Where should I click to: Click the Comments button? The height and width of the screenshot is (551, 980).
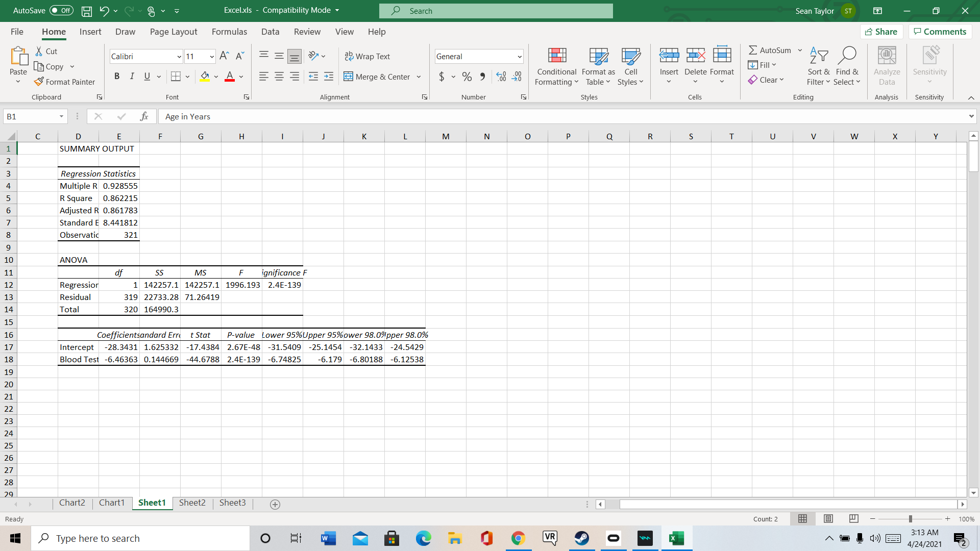click(x=940, y=32)
